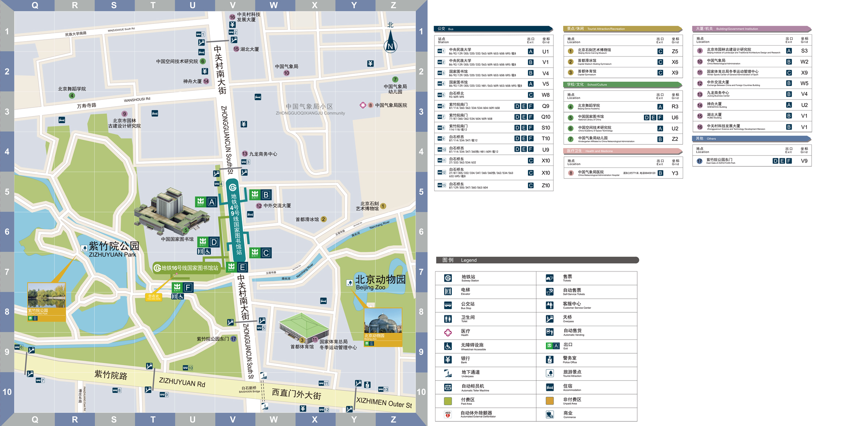Screen dimensions: 868x426
Task: Open the Beijing Zoo photo thumbnail
Action: [383, 327]
